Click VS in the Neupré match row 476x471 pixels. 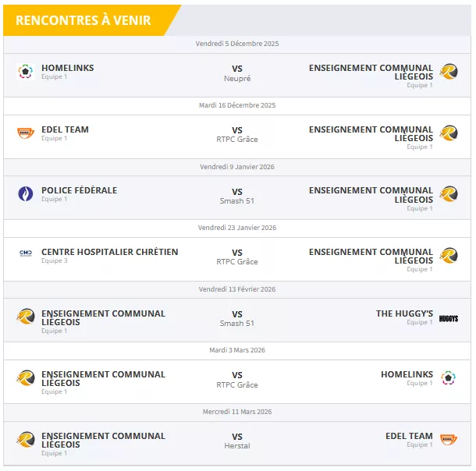pyautogui.click(x=237, y=69)
